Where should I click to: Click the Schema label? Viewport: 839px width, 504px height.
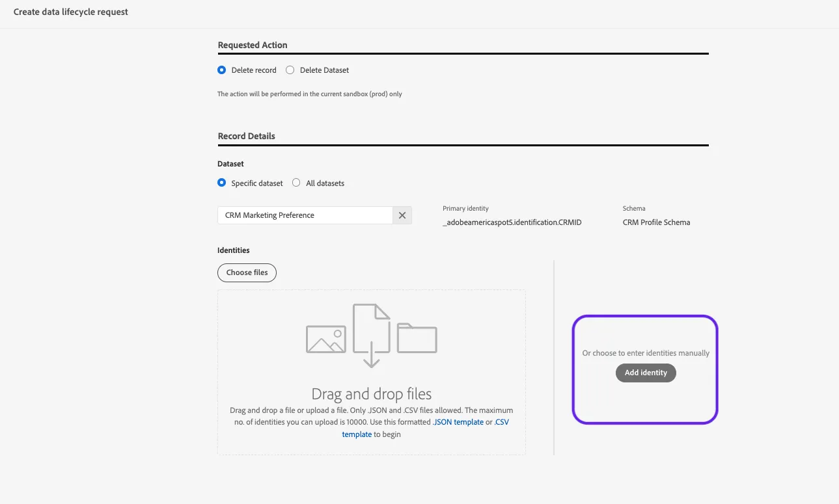tap(634, 209)
